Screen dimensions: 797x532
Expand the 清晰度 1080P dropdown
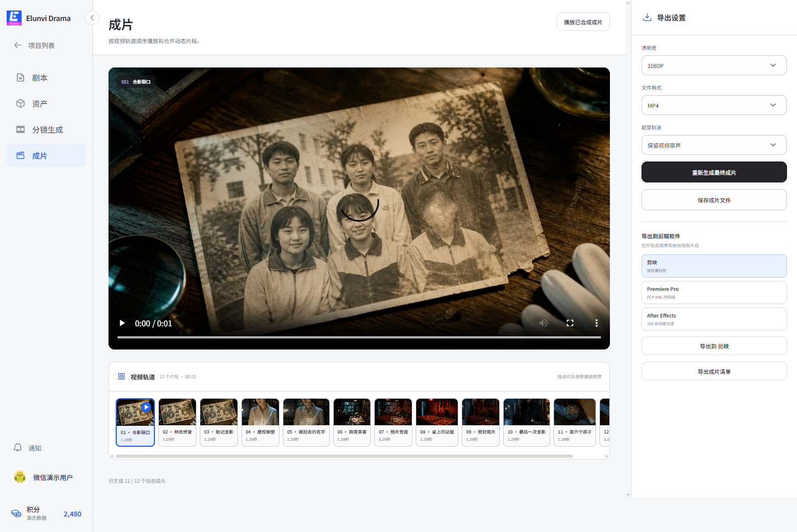(x=714, y=65)
